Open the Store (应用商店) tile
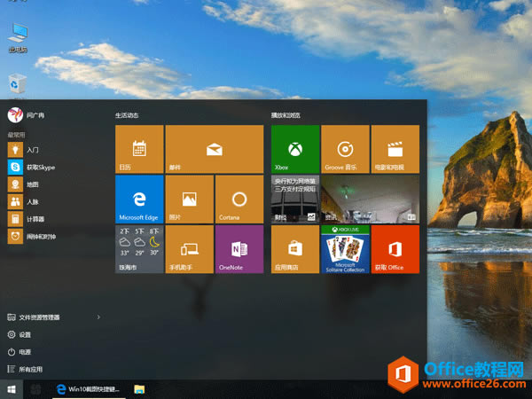The height and width of the screenshot is (399, 532). pyautogui.click(x=295, y=249)
